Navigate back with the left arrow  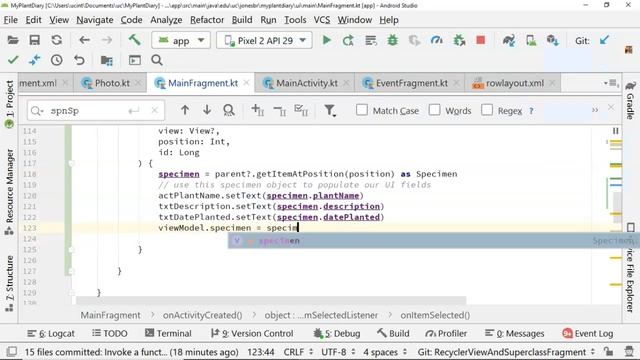[x=84, y=40]
